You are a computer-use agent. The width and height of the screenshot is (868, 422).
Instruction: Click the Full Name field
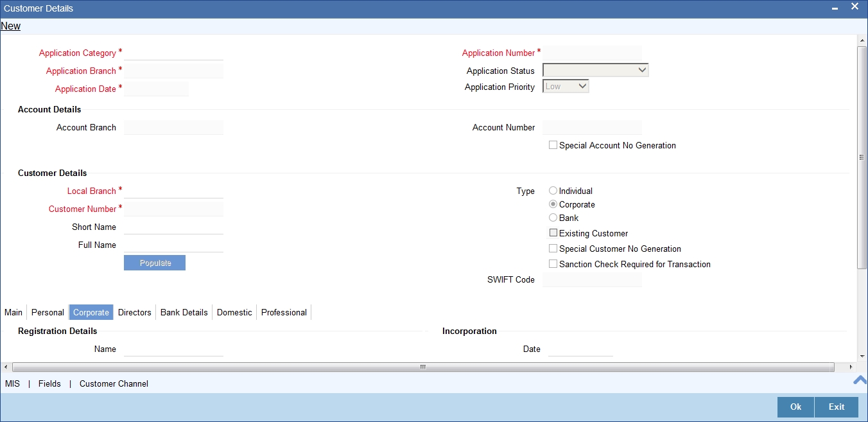tap(173, 245)
